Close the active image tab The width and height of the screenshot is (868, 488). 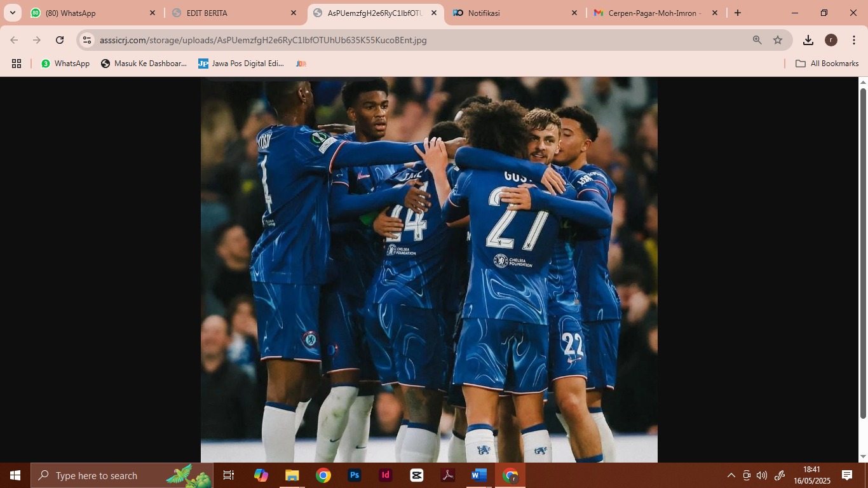click(434, 13)
